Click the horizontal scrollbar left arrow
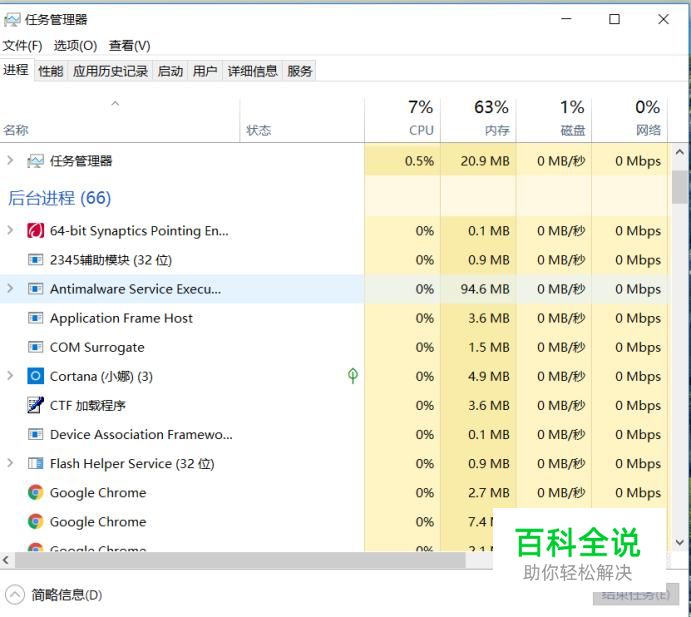This screenshot has height=617, width=691. [6, 560]
